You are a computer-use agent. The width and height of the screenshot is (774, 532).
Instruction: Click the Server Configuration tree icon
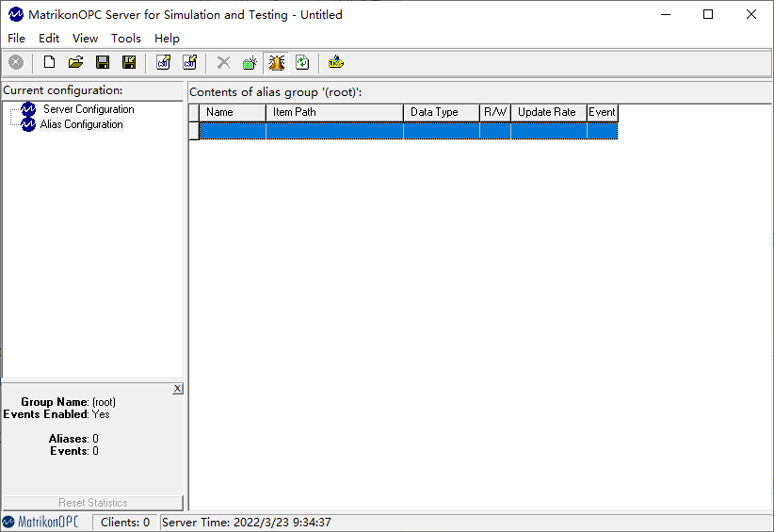(28, 109)
